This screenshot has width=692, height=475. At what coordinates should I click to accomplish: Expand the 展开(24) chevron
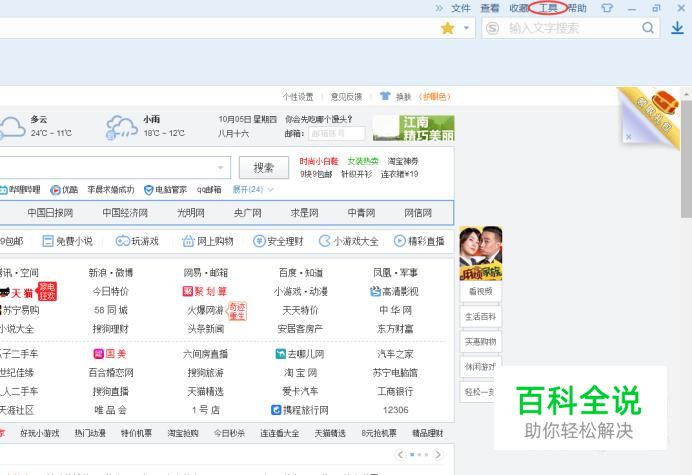pos(271,189)
